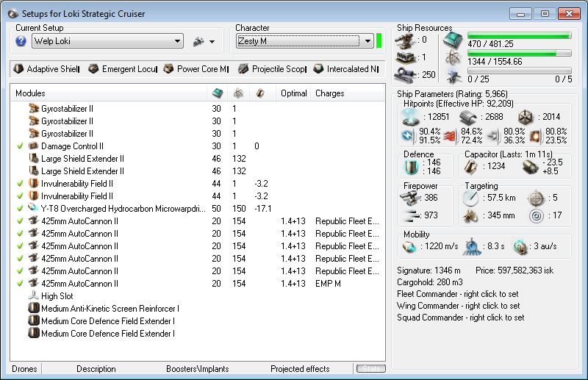Click the armor hitpoints icon showing 2688

(468, 117)
